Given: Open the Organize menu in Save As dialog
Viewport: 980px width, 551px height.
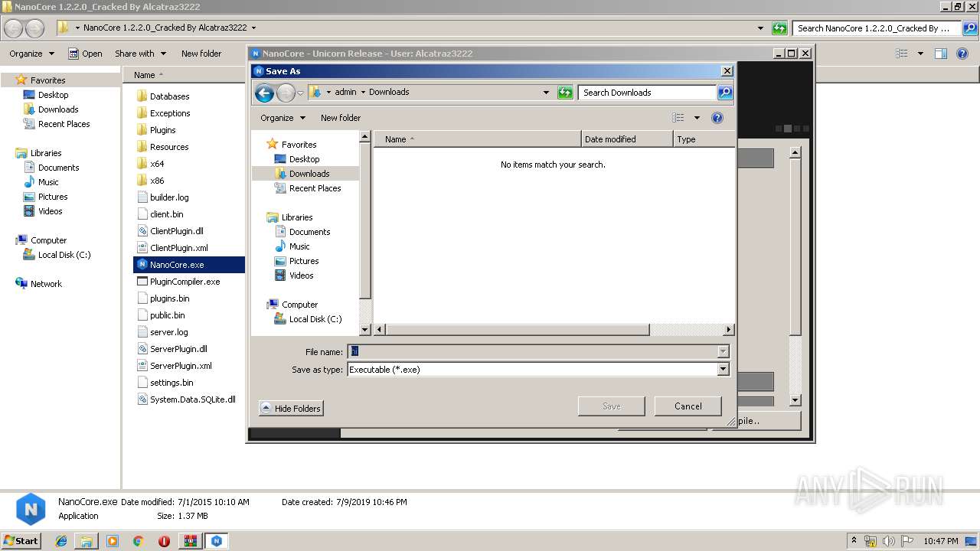Looking at the screenshot, I should pos(283,118).
